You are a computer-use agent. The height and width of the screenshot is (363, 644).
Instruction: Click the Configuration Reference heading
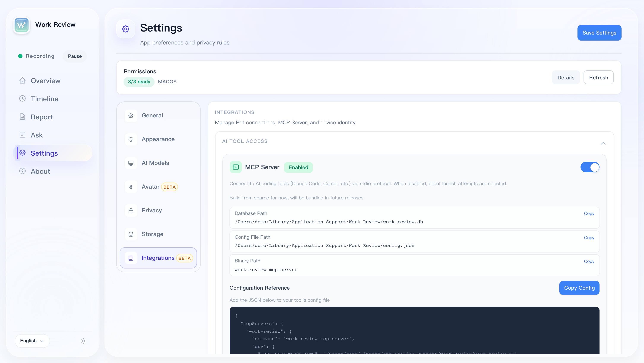tap(259, 288)
